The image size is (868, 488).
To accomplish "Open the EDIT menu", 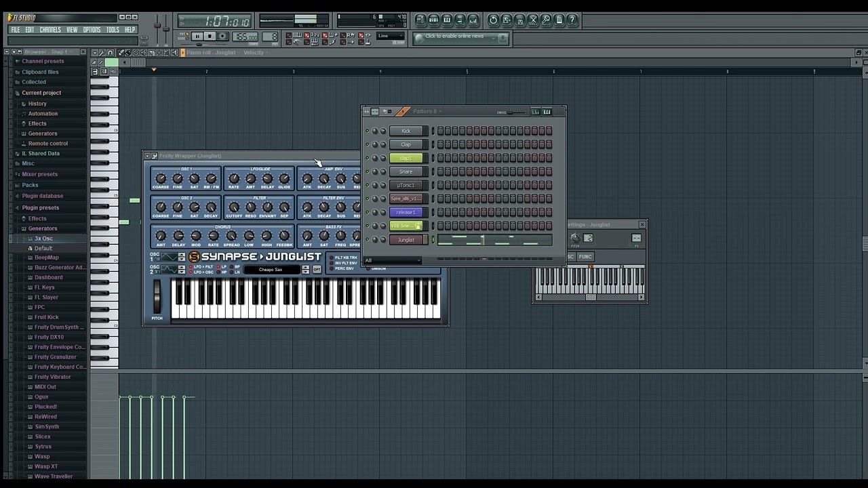I will pyautogui.click(x=30, y=30).
